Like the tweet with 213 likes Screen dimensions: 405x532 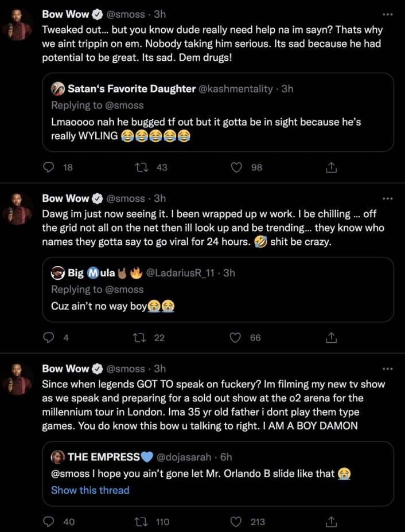(x=235, y=521)
